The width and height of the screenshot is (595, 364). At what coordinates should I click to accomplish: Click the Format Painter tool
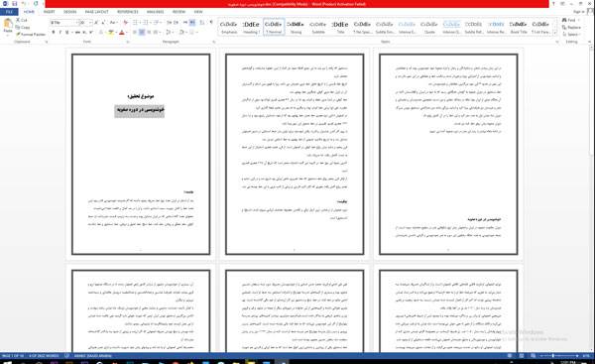tap(31, 34)
